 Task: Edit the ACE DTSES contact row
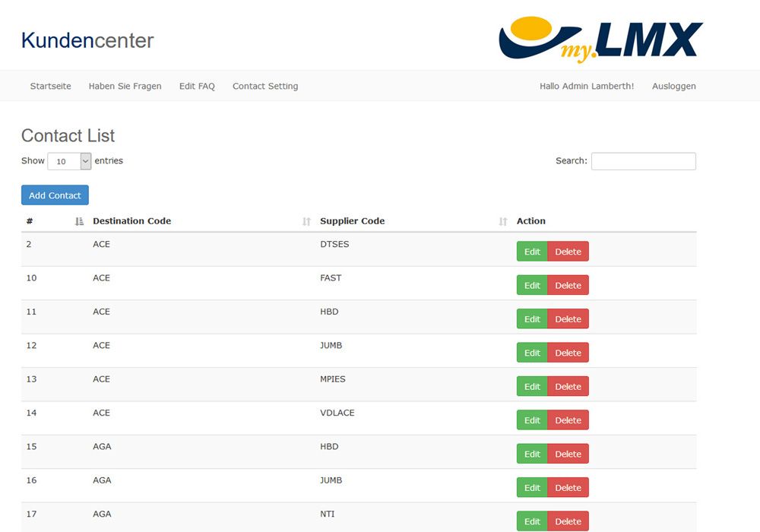pos(532,252)
